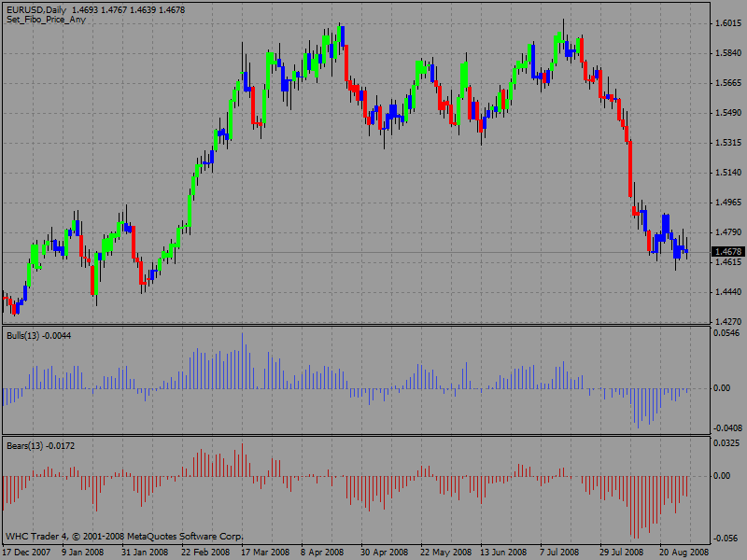Select the 29 Jul 2008 time axis label

[621, 553]
